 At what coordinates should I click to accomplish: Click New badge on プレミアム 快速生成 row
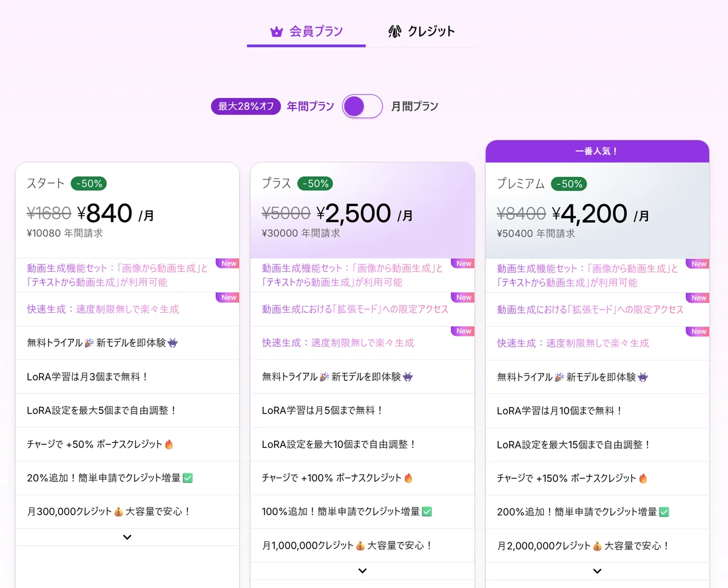(698, 332)
